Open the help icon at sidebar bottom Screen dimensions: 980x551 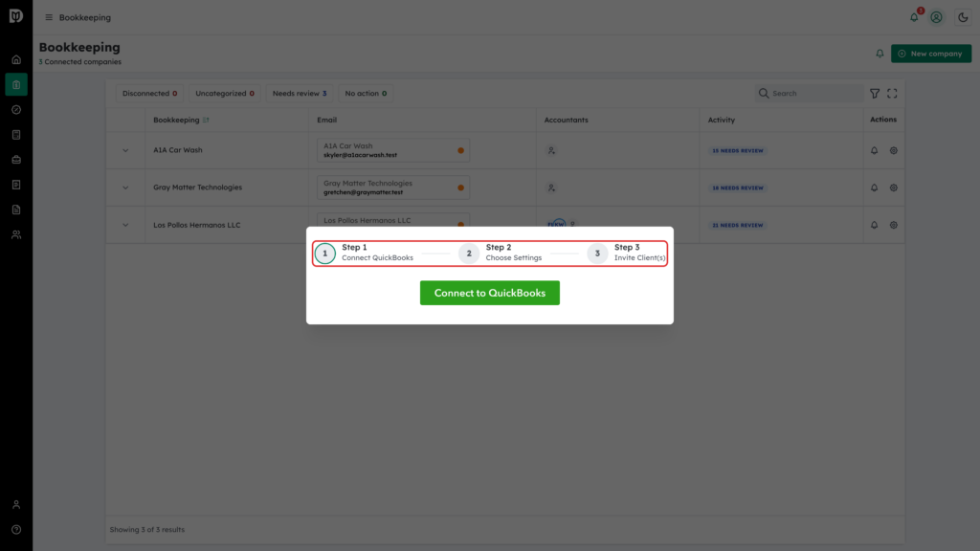(x=16, y=530)
